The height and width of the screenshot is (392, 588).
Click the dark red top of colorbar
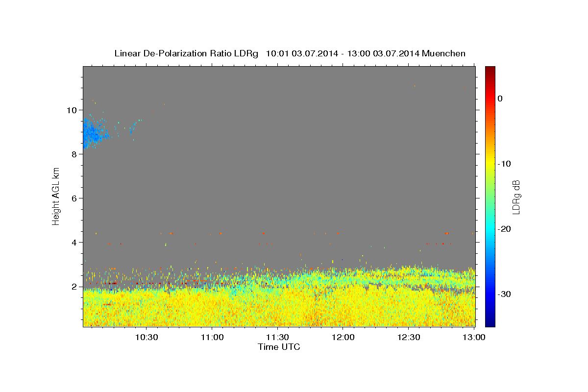click(x=490, y=70)
